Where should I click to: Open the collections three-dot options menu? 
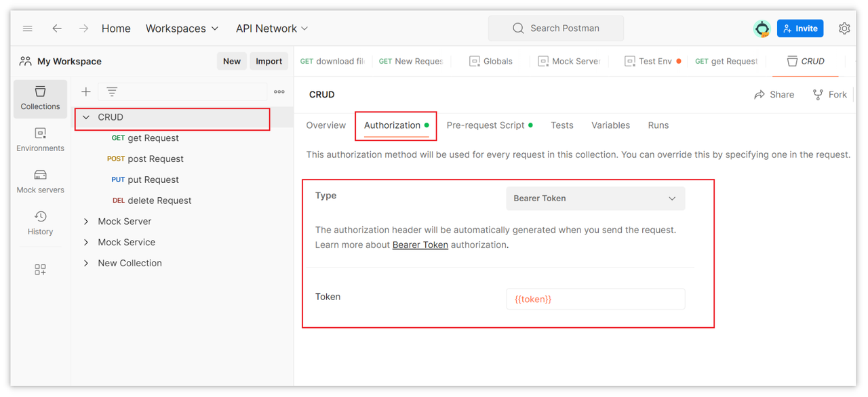click(x=279, y=92)
